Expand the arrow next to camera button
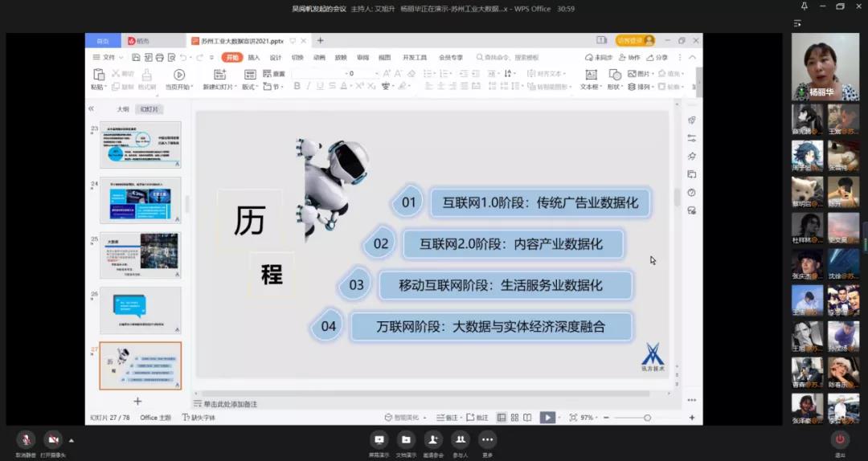This screenshot has width=868, height=461. click(x=72, y=440)
